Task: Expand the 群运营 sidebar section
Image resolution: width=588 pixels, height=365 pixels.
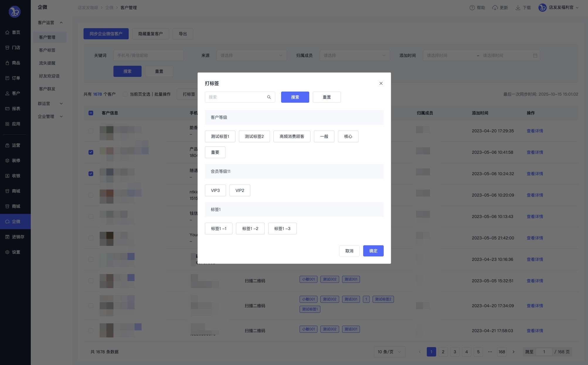Action: pyautogui.click(x=50, y=104)
